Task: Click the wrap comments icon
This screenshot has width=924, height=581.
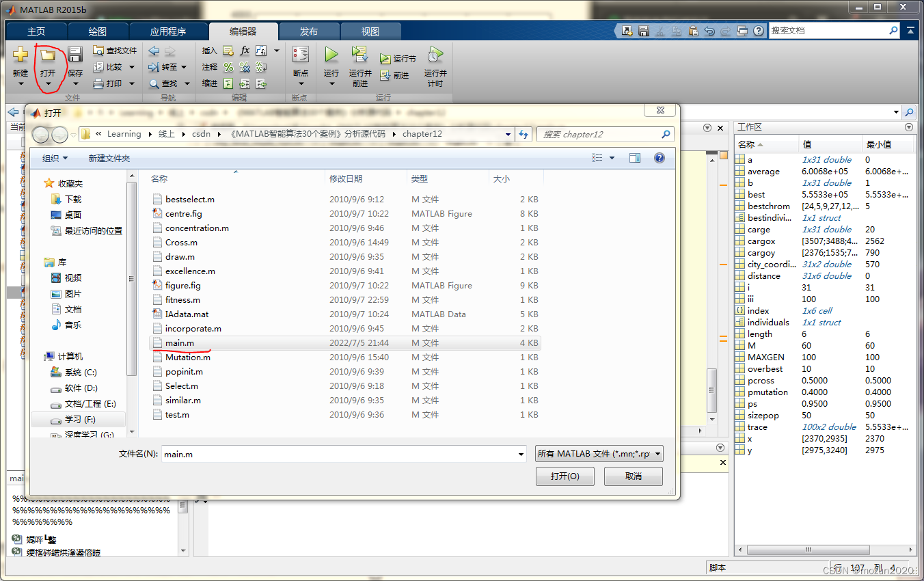Action: (261, 67)
